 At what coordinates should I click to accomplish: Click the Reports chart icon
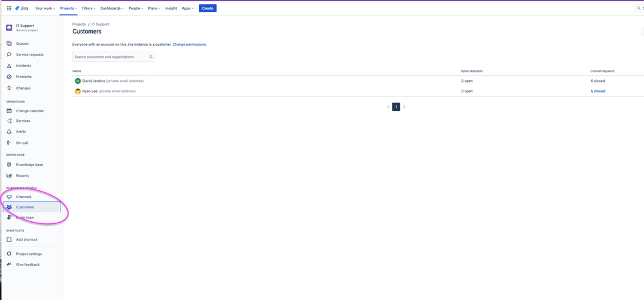coord(9,175)
